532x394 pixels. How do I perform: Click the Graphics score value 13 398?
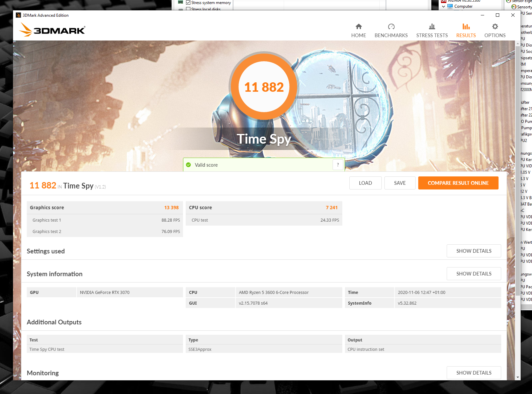(x=171, y=208)
